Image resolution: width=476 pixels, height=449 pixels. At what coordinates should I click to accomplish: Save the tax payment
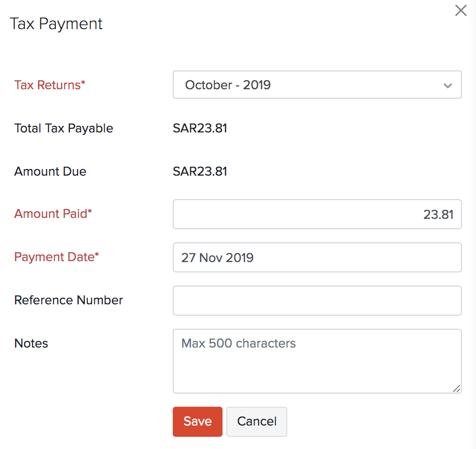click(197, 421)
